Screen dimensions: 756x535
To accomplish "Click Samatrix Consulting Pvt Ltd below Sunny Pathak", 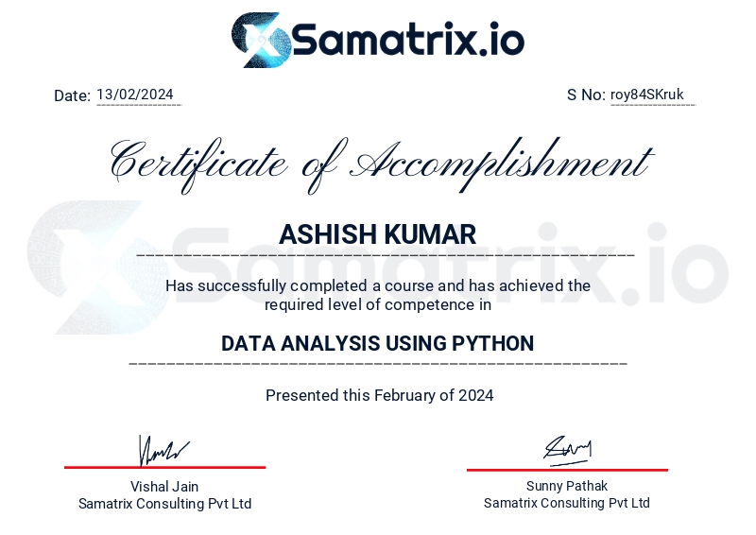I will [x=567, y=504].
